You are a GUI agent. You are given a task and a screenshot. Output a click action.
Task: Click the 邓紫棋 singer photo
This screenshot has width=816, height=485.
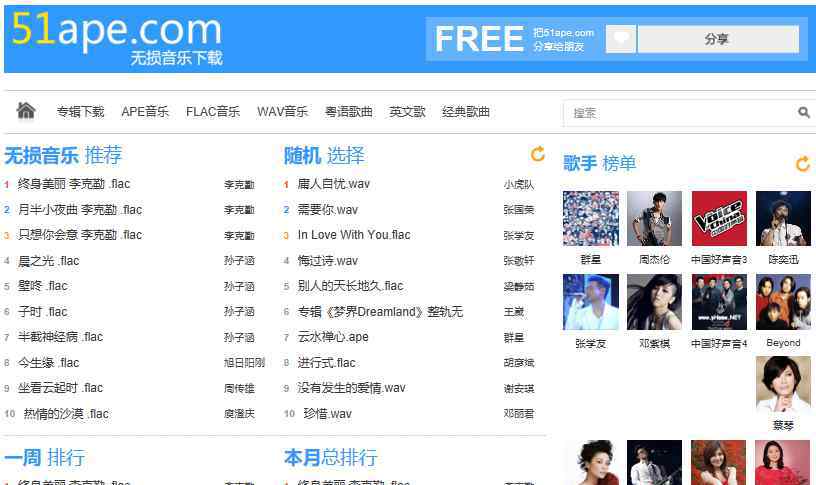(654, 302)
